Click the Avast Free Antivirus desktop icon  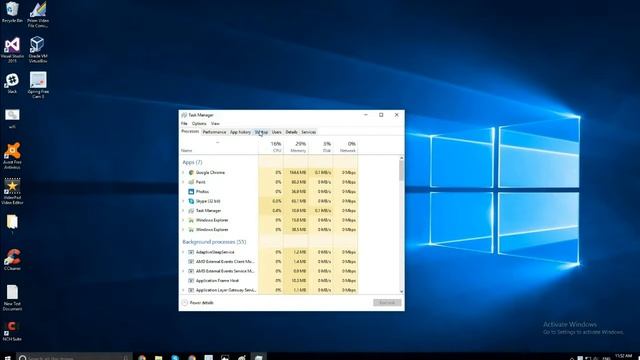[x=12, y=156]
